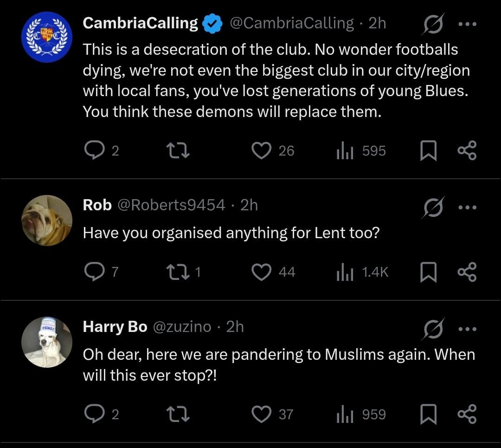Screen dimensions: 501x448
Task: Click Grok icon on CambriaCalling's tweet
Action: click(x=432, y=23)
